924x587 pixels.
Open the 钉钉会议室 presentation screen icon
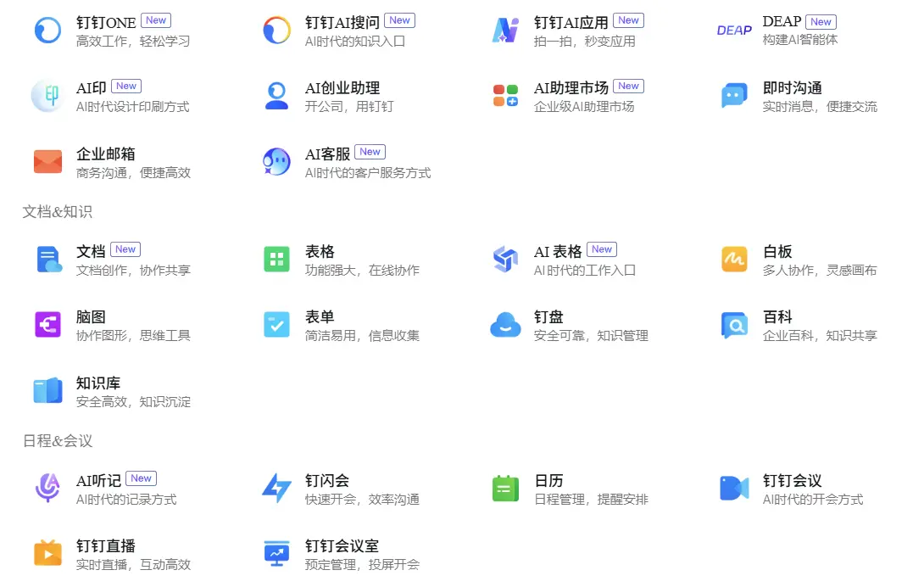pyautogui.click(x=276, y=553)
